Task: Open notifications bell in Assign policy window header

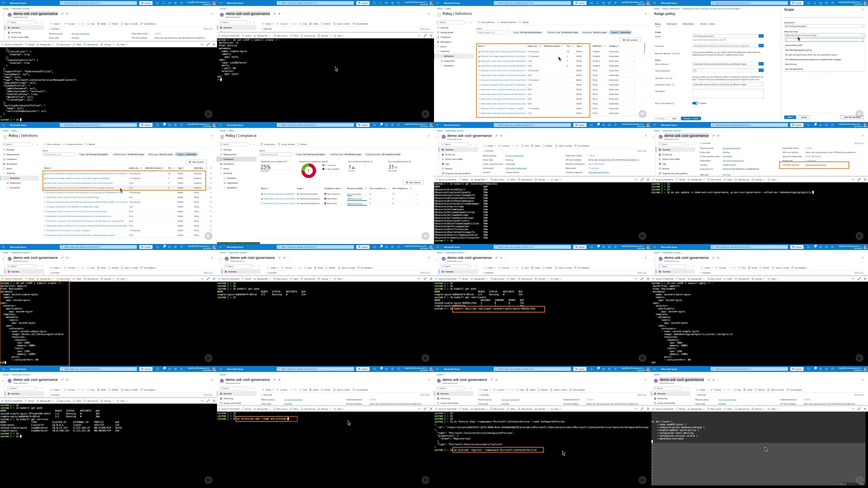Action: 814,3
